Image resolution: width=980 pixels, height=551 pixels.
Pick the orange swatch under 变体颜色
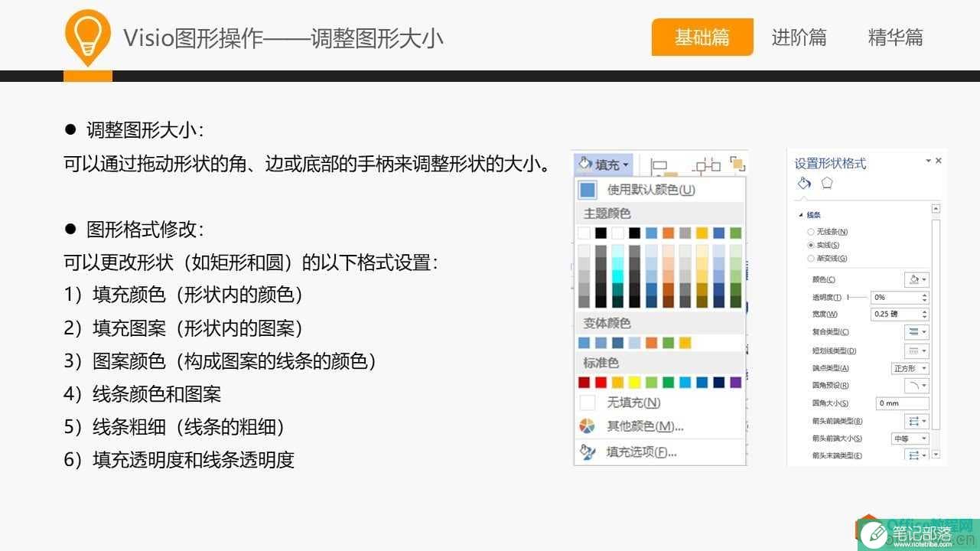click(651, 343)
